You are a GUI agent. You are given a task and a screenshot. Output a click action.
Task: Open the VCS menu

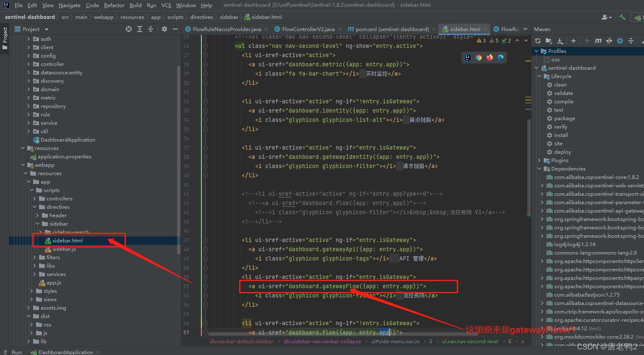[x=166, y=5]
